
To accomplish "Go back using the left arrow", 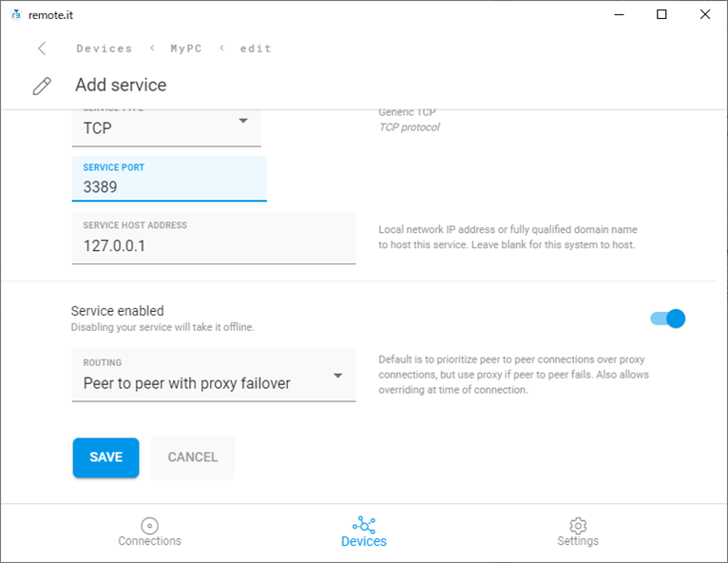I will pos(42,49).
